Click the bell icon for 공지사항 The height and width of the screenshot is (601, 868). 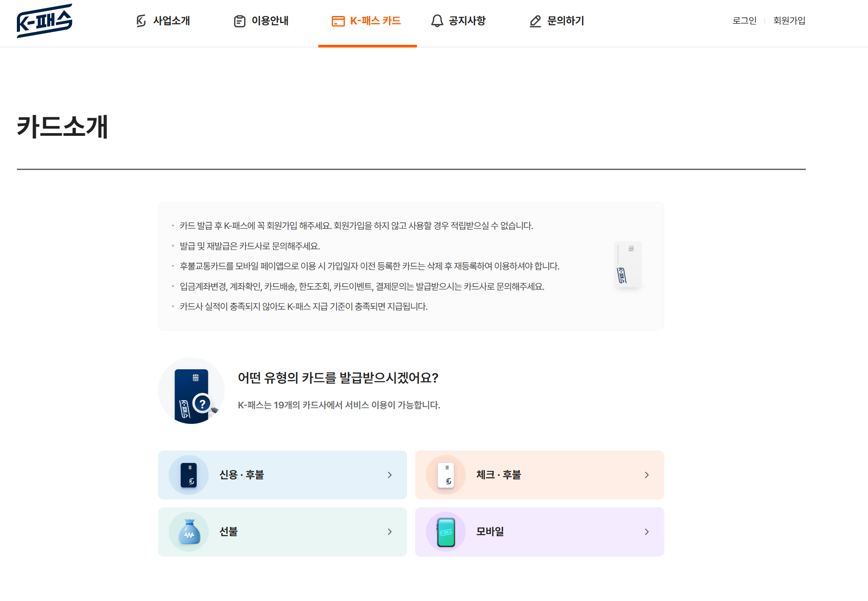coord(437,21)
